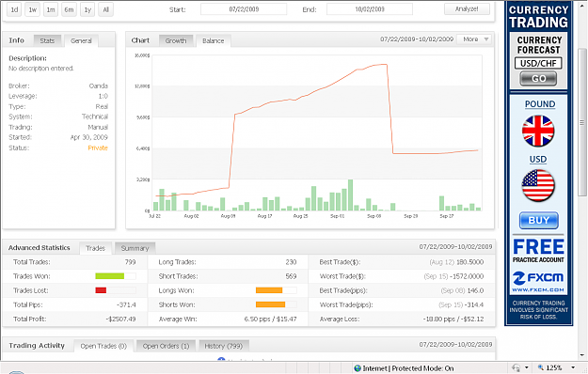Click the chart date range label
The width and height of the screenshot is (588, 374).
click(x=417, y=39)
